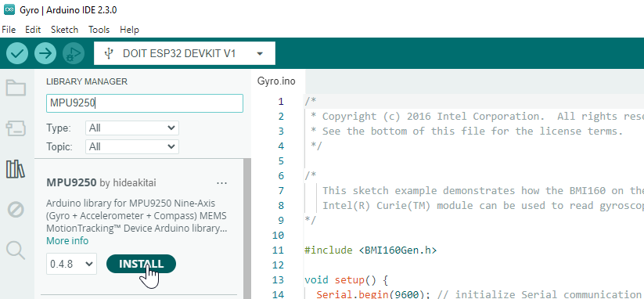Click the Upload arrow button
The height and width of the screenshot is (299, 644).
pyautogui.click(x=45, y=53)
